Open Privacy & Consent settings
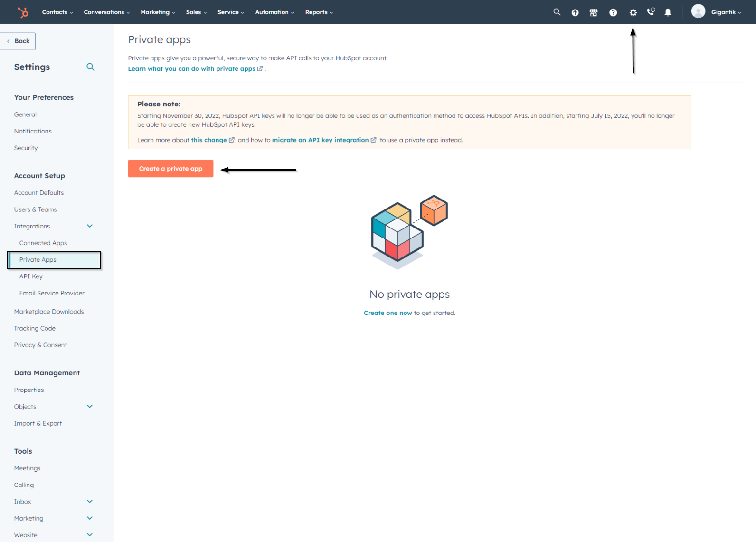The width and height of the screenshot is (756, 542). [40, 345]
